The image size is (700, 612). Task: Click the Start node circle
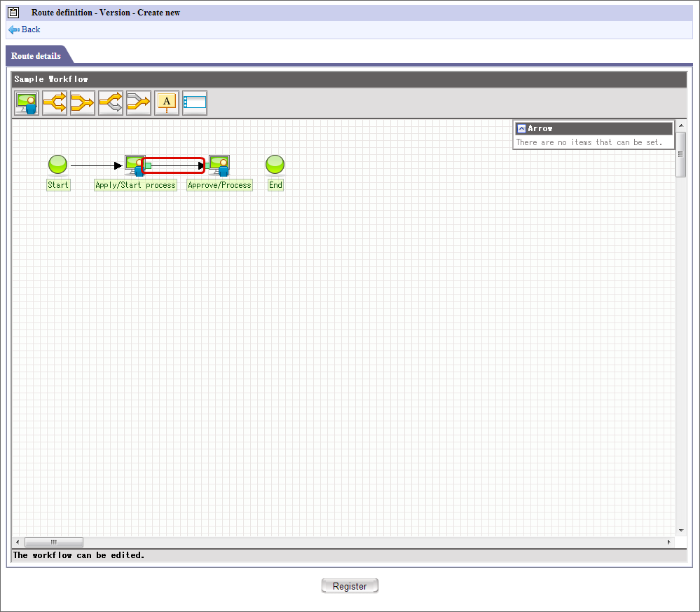click(x=57, y=164)
